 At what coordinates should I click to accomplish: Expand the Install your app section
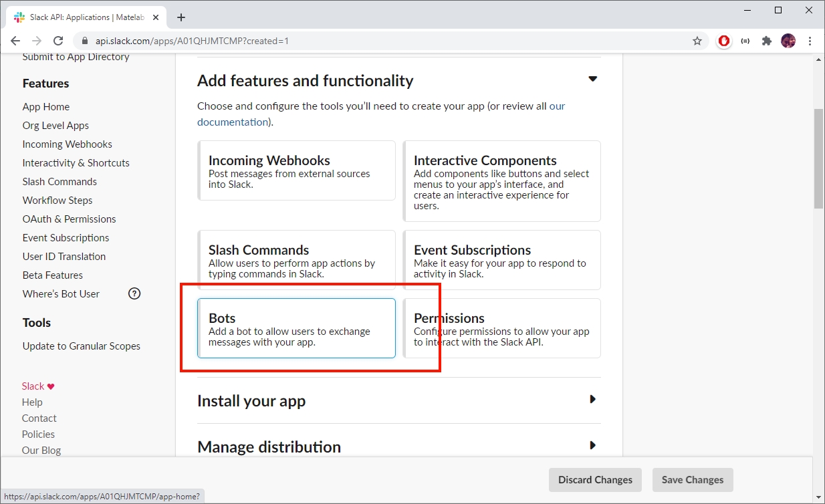[592, 400]
